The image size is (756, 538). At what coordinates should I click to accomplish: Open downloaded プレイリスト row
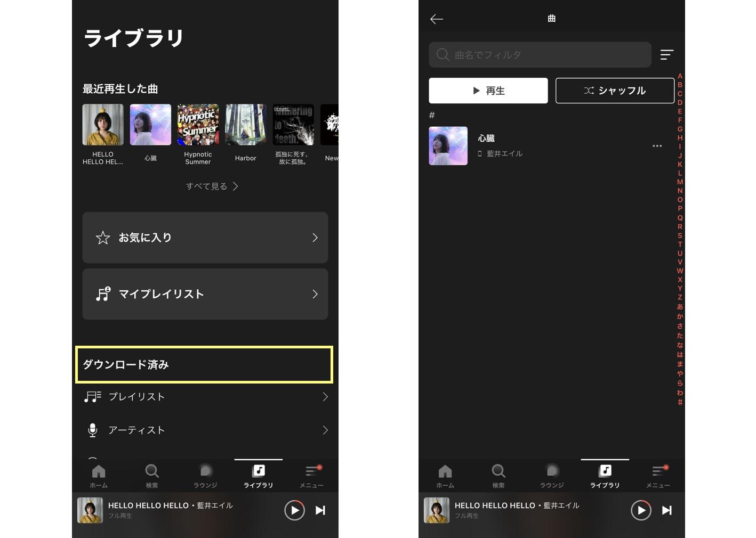click(x=205, y=397)
